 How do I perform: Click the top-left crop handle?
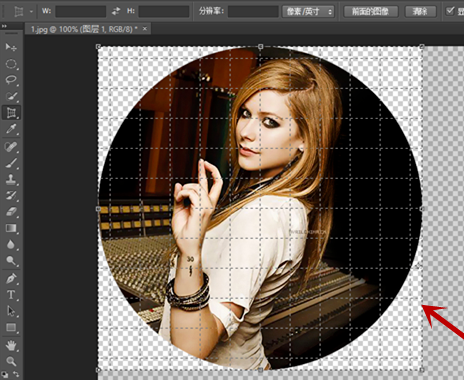pyautogui.click(x=98, y=47)
